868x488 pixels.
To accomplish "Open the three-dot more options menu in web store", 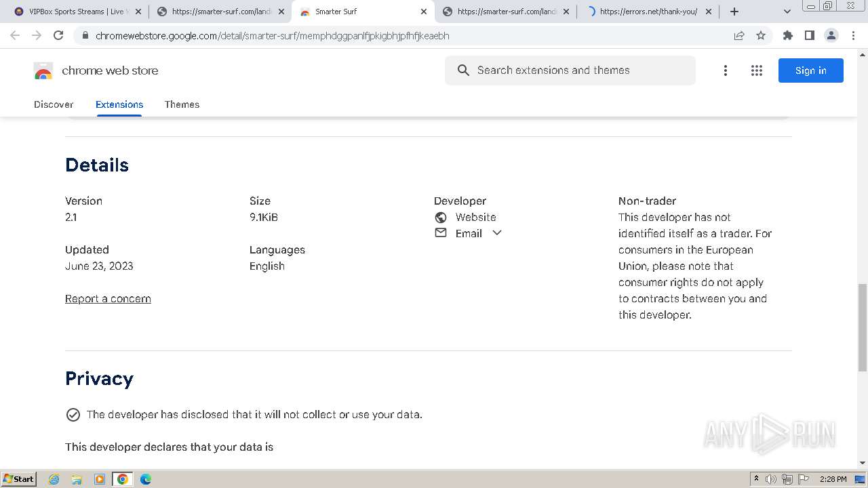I will pyautogui.click(x=726, y=70).
